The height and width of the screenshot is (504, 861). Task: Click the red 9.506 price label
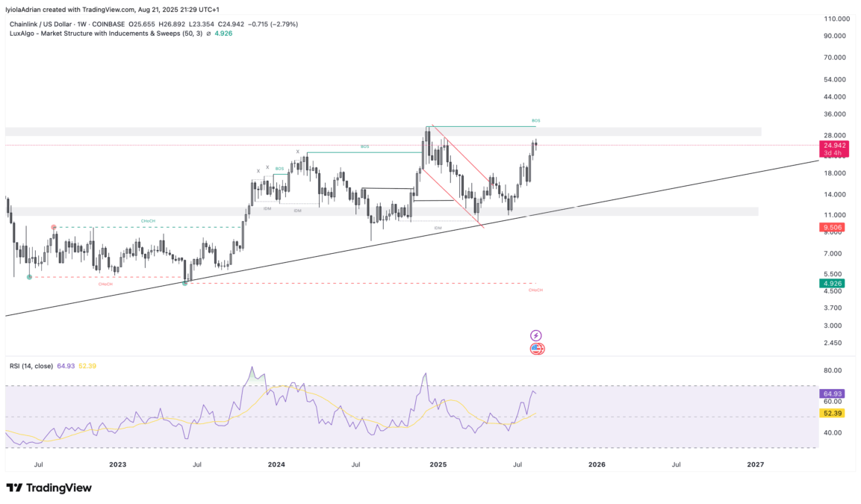[832, 227]
